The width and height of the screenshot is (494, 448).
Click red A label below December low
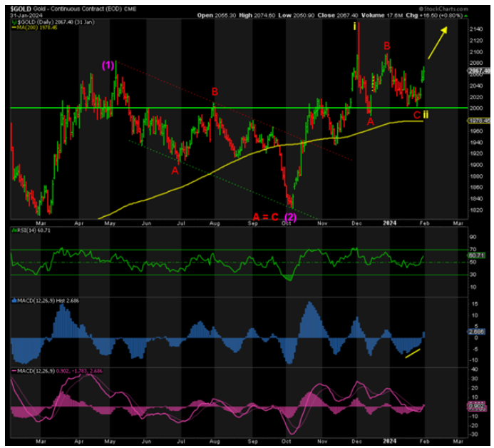(370, 121)
